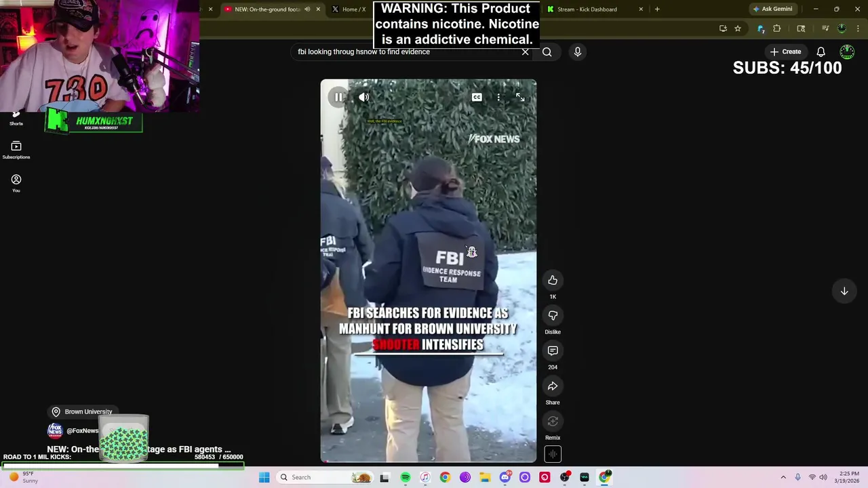
Task: Open File Explorer from the taskbar
Action: click(x=485, y=477)
